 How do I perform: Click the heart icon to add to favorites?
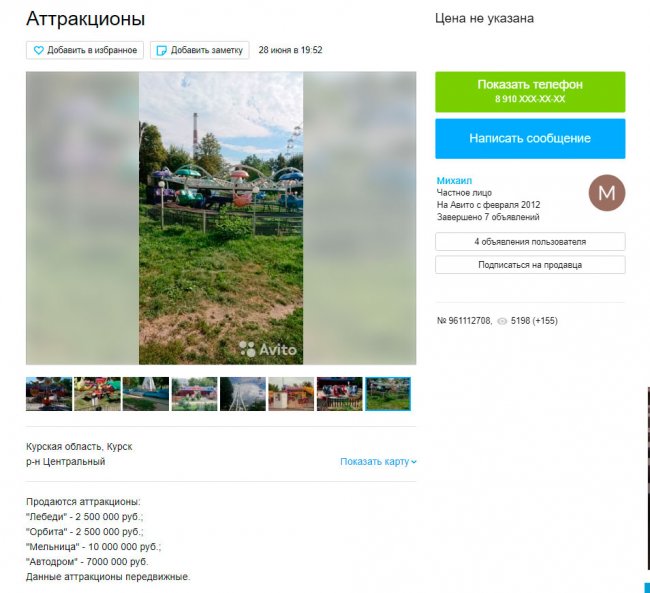pos(38,51)
